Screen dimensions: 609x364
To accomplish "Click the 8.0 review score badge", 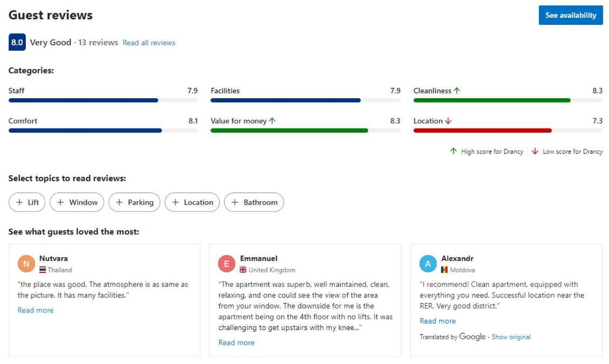I will pyautogui.click(x=17, y=42).
